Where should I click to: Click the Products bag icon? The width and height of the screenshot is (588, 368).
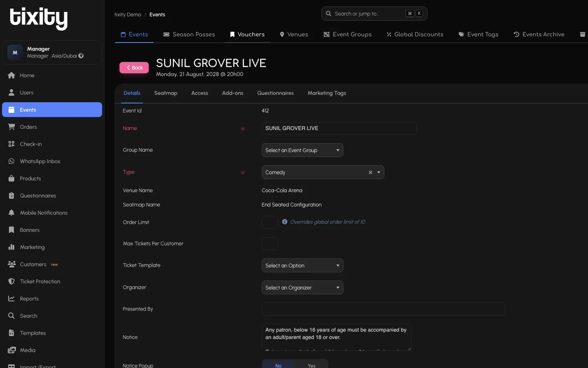pyautogui.click(x=11, y=178)
